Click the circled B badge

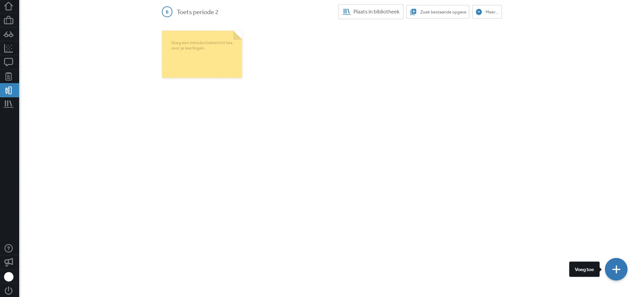(167, 12)
